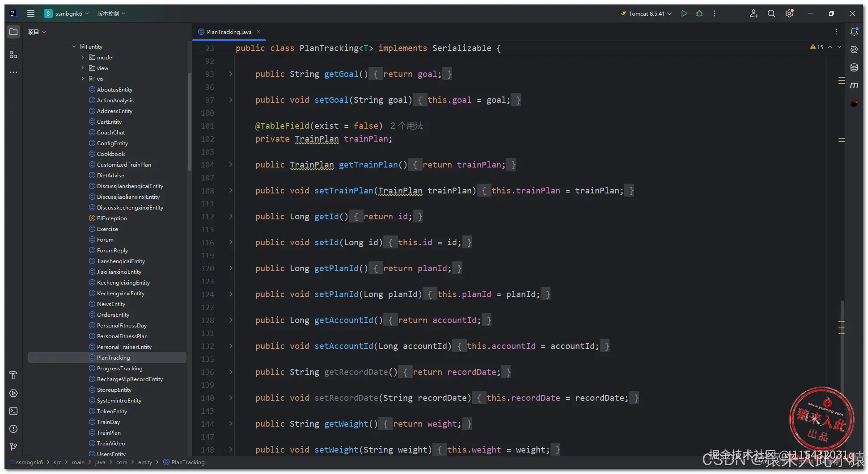Click the entity breadcrumb
Viewport: 868px width, 474px height.
[145, 462]
